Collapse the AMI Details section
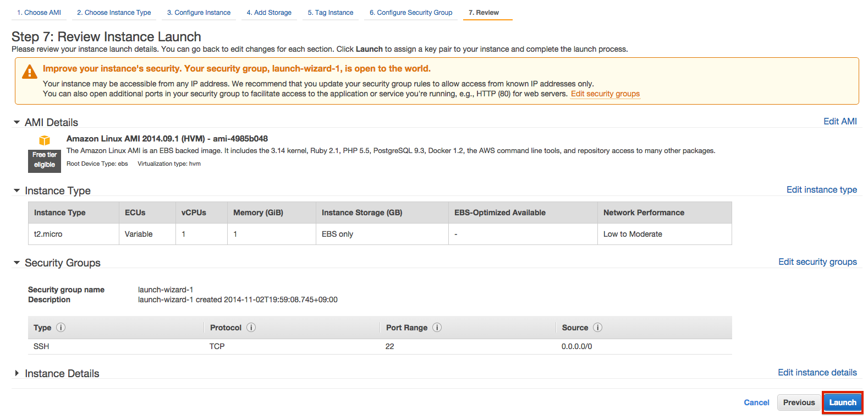 17,122
